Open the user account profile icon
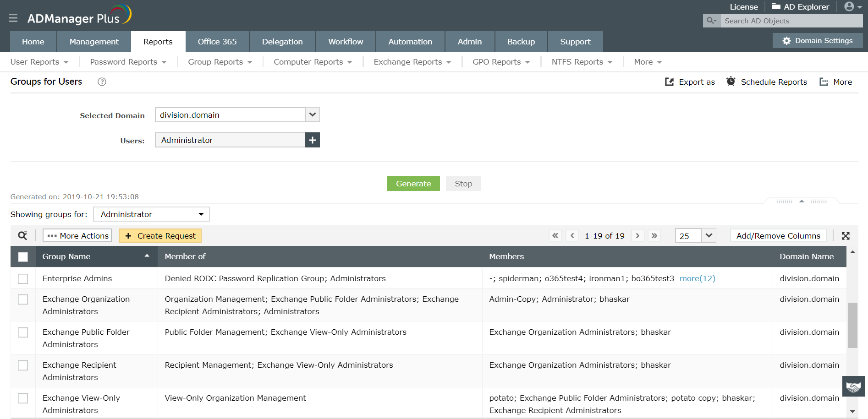The image size is (868, 419). tap(853, 7)
